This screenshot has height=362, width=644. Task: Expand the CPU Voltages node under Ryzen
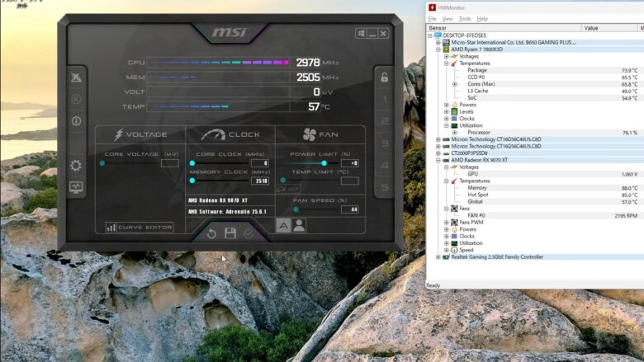click(x=447, y=57)
